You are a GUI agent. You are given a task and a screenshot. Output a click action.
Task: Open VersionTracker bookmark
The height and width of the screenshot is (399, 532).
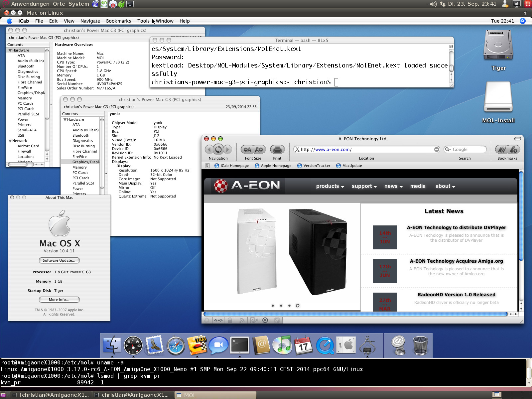[x=314, y=166]
